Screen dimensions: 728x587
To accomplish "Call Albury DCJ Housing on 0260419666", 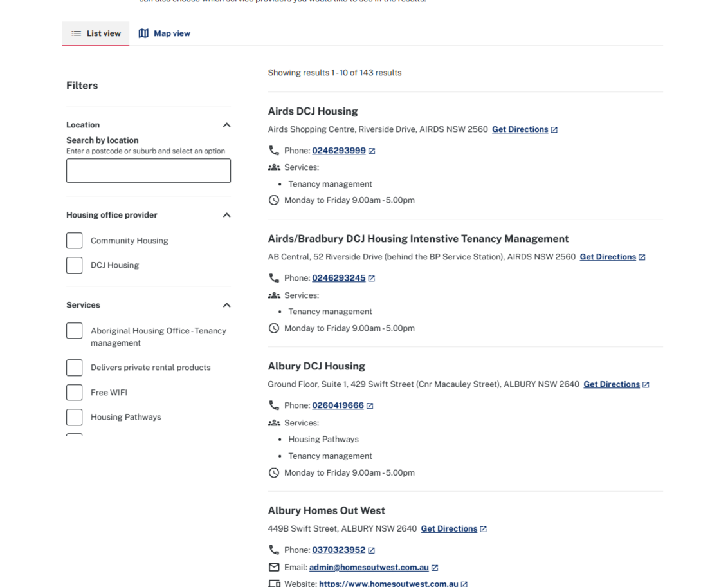I will [x=338, y=405].
